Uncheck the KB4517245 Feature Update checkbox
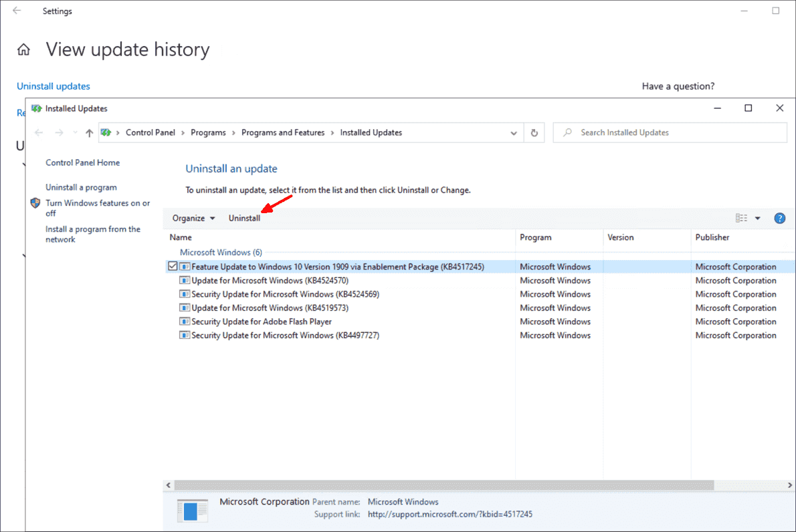 (173, 266)
